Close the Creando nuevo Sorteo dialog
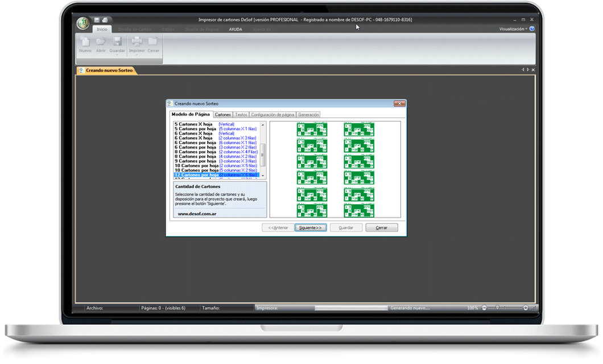This screenshot has width=603, height=364. tap(399, 104)
